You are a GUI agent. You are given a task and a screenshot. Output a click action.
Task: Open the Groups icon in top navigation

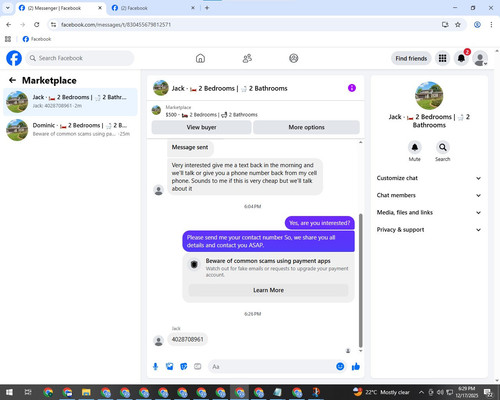tap(294, 58)
